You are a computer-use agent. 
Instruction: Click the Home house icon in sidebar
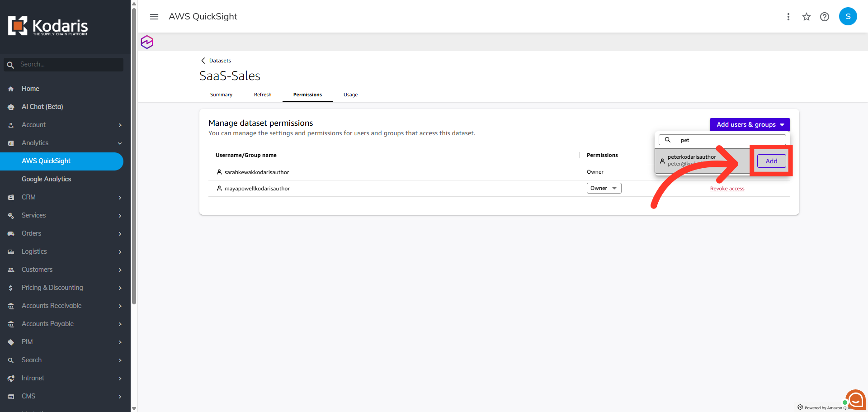tap(11, 89)
